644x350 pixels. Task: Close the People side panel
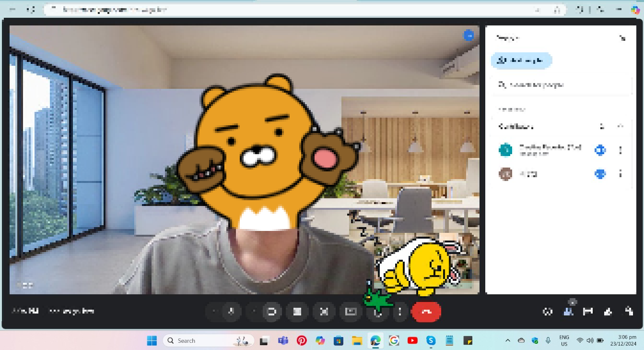click(x=622, y=38)
